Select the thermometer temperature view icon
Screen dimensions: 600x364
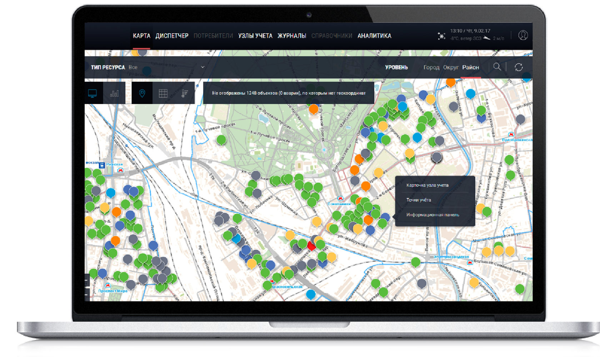click(184, 93)
